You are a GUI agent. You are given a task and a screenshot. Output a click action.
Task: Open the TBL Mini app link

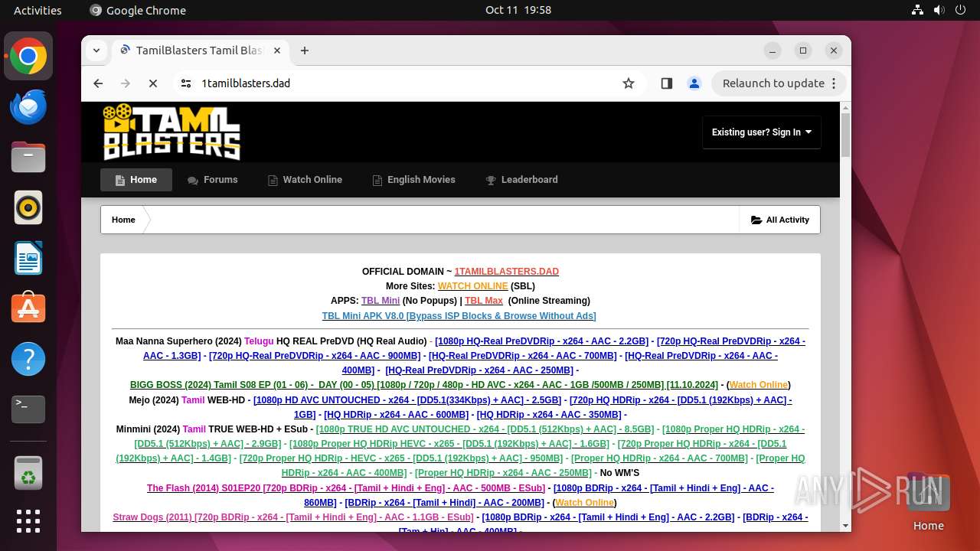(x=381, y=301)
